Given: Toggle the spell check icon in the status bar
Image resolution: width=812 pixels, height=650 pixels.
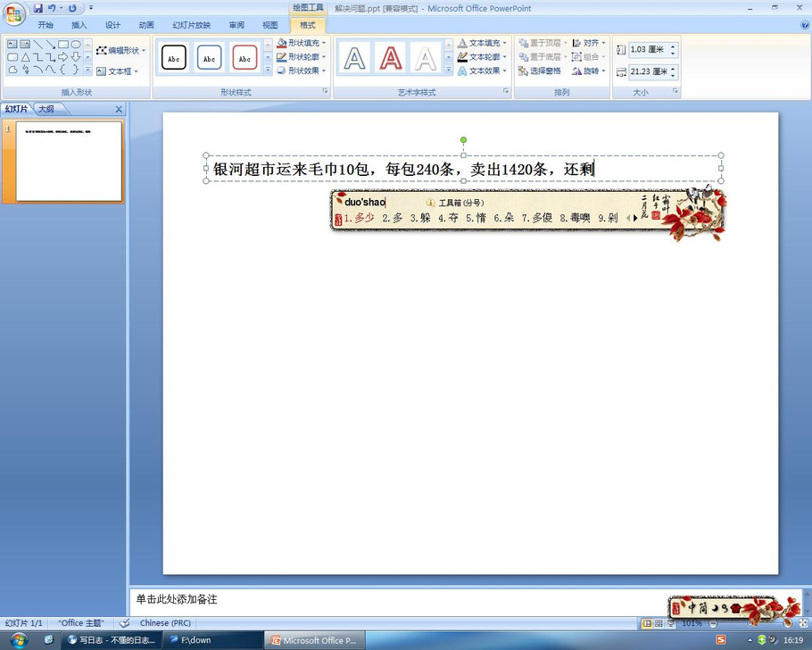Looking at the screenshot, I should point(125,623).
